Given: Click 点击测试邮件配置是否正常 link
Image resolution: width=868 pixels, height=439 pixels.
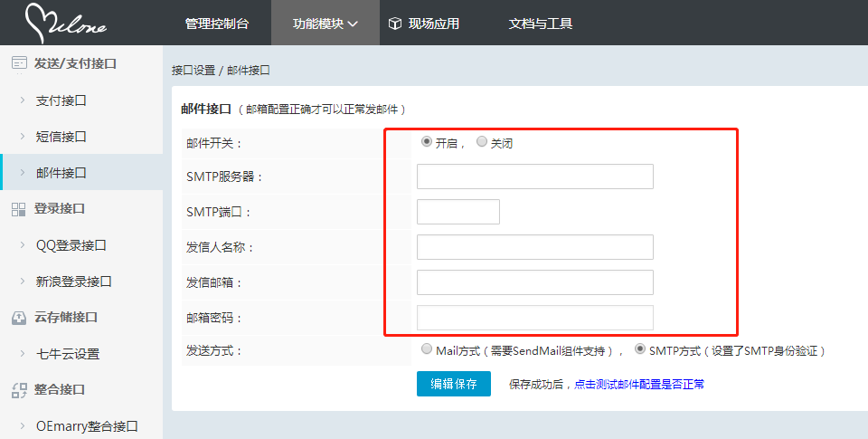Looking at the screenshot, I should (639, 384).
